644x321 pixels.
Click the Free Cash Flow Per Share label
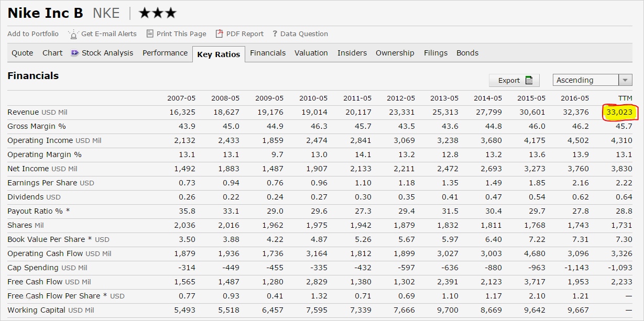pos(66,296)
